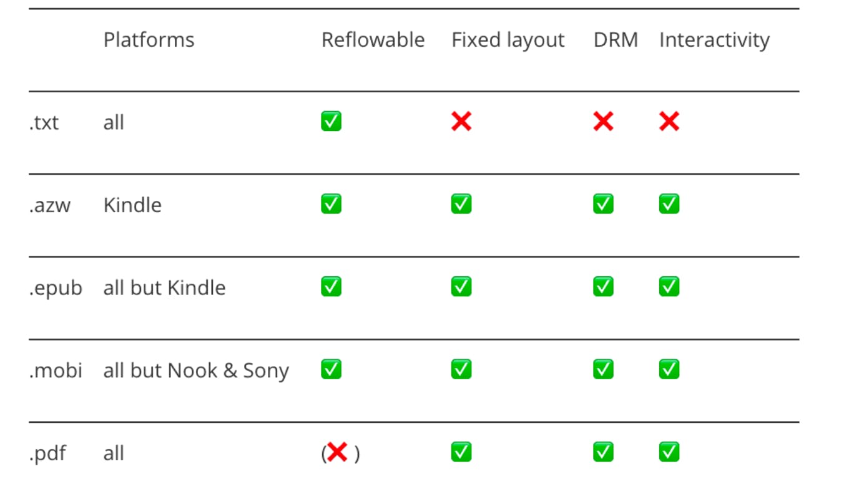Click the .epub Interactivity checkmark
The image size is (859, 504).
(x=669, y=286)
